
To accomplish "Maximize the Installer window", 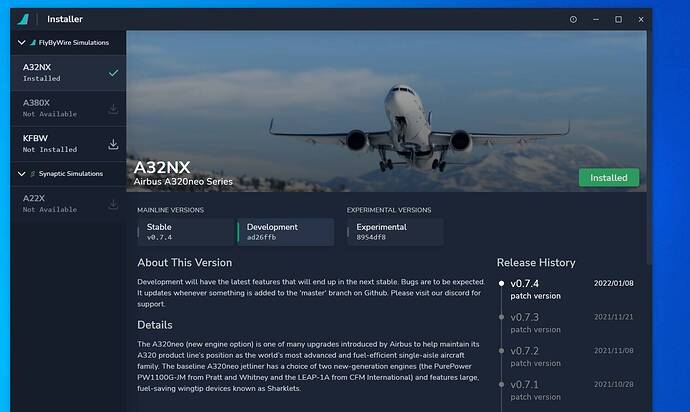I will [618, 19].
